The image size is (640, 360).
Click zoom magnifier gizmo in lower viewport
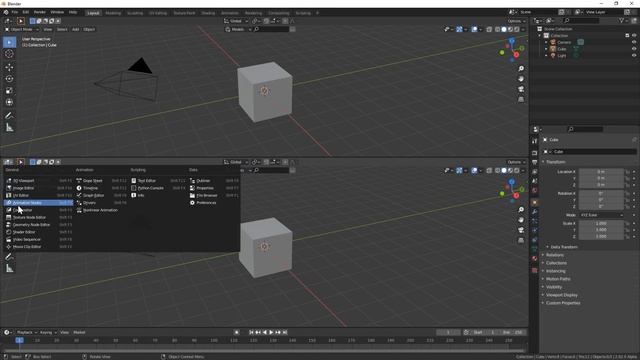(x=521, y=210)
